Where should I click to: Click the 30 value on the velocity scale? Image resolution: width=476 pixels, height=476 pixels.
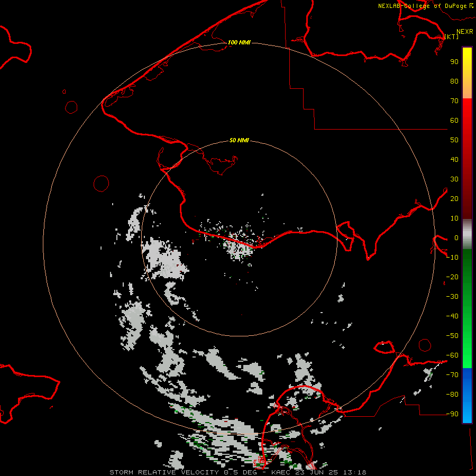454,179
